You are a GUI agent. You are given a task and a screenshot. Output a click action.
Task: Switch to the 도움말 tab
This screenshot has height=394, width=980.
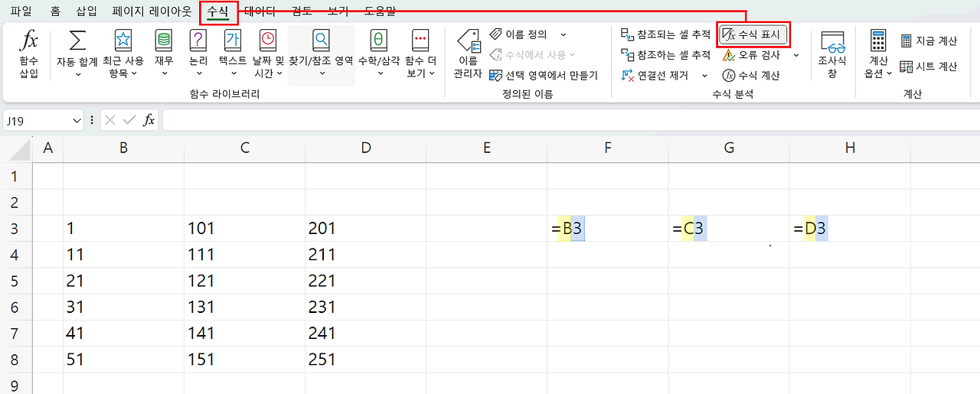(380, 11)
